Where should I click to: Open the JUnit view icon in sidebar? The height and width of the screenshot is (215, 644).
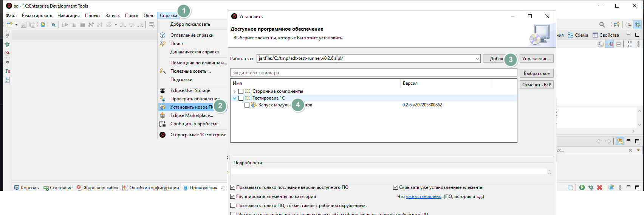tap(7, 71)
